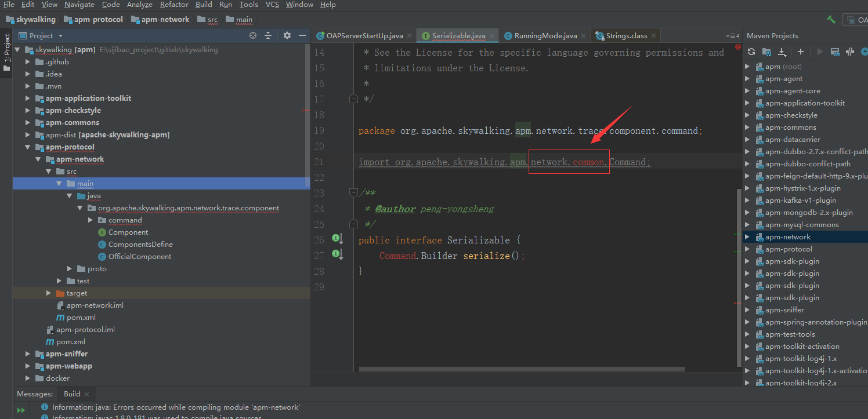868x419 pixels.
Task: Select apm-network.iml file
Action: point(95,305)
